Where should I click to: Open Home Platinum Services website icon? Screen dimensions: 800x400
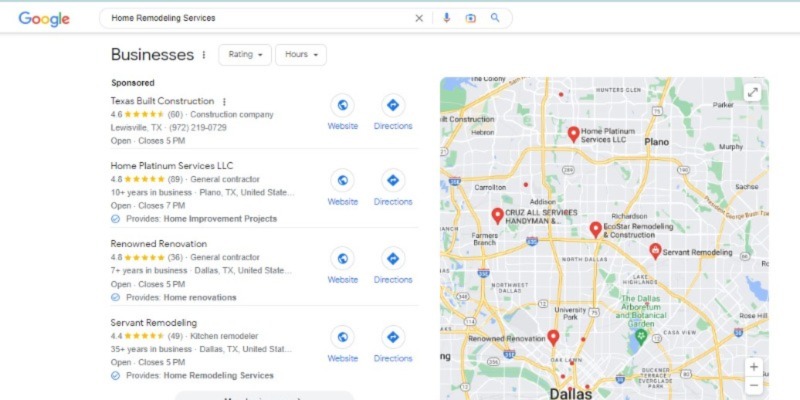(x=342, y=180)
